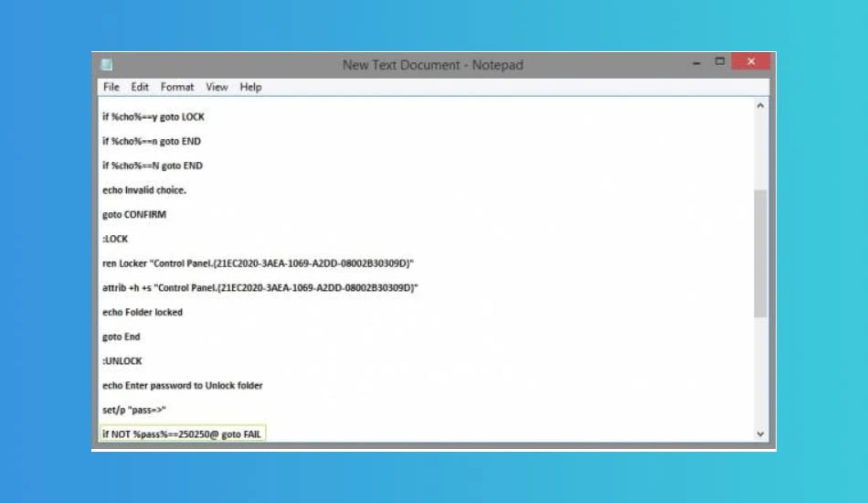The width and height of the screenshot is (868, 503).
Task: Click the "if NOT %pass%==250250@ goto FAIL" line
Action: point(182,433)
